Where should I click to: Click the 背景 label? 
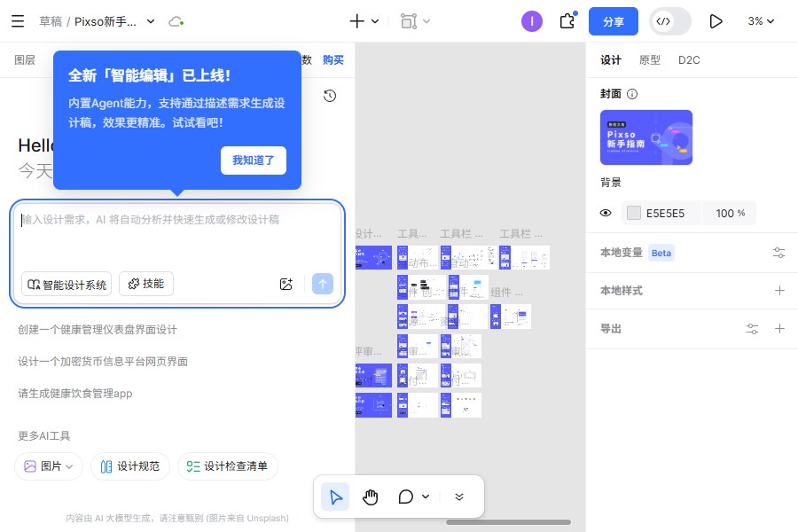tap(611, 183)
